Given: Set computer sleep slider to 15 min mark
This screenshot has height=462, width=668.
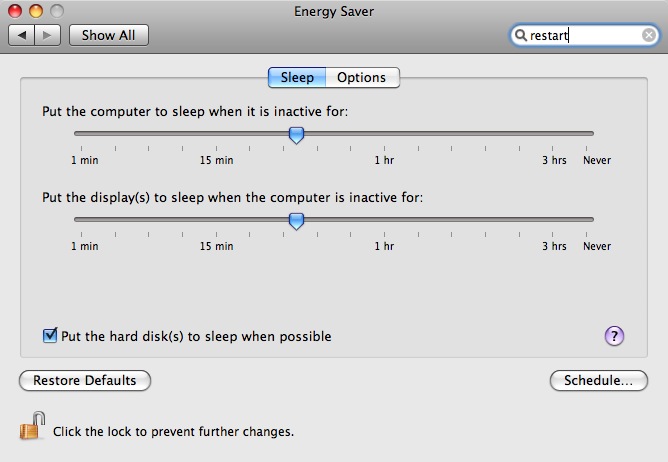Looking at the screenshot, I should [216, 133].
